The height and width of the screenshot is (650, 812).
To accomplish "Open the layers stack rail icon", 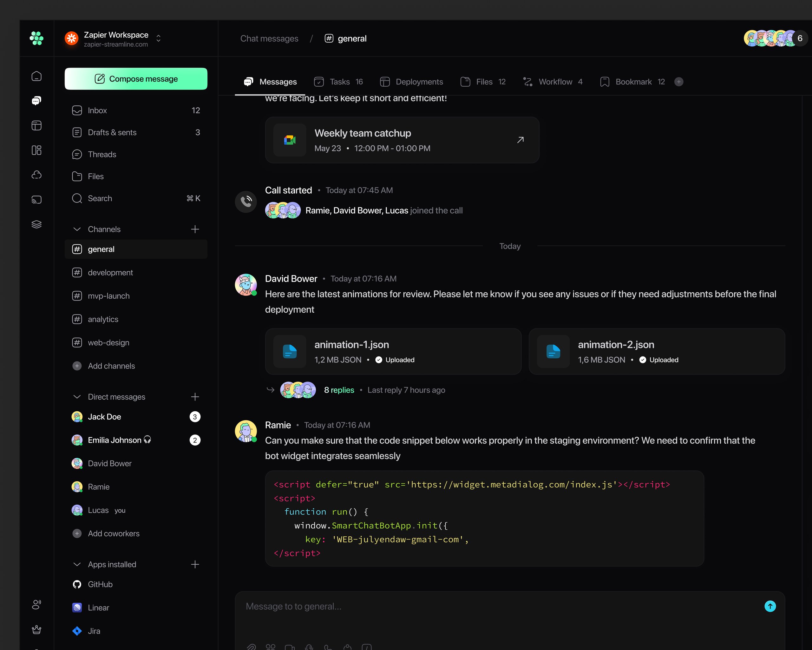I will pos(36,224).
